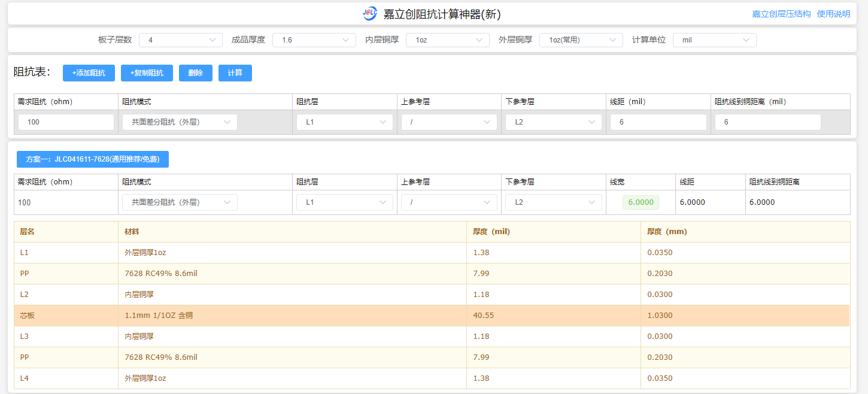
Task: Select 方案一 JLC041611-7628 tab button
Action: 92,159
